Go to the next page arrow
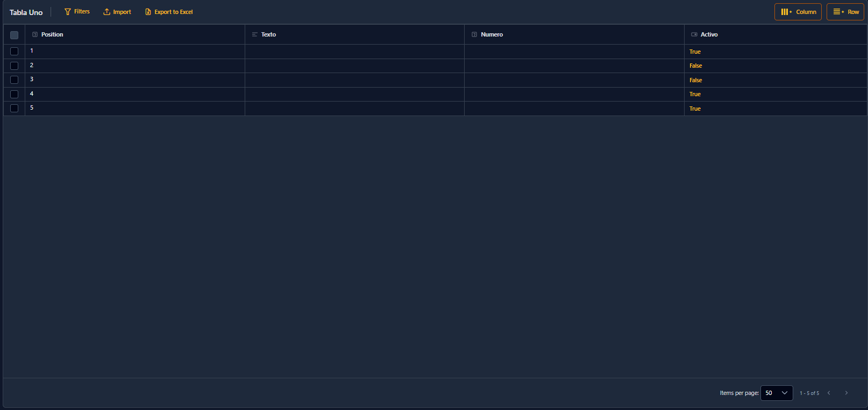Viewport: 868px width, 410px height. point(846,393)
